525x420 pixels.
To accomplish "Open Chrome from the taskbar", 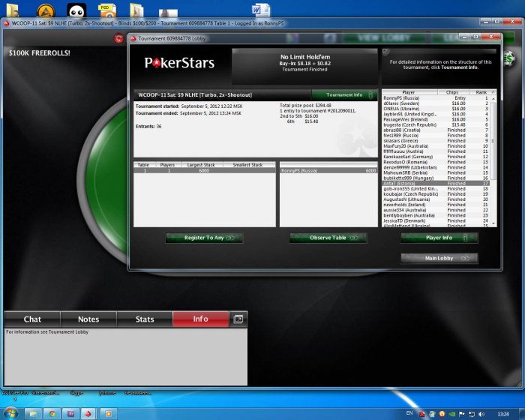I will [x=52, y=414].
